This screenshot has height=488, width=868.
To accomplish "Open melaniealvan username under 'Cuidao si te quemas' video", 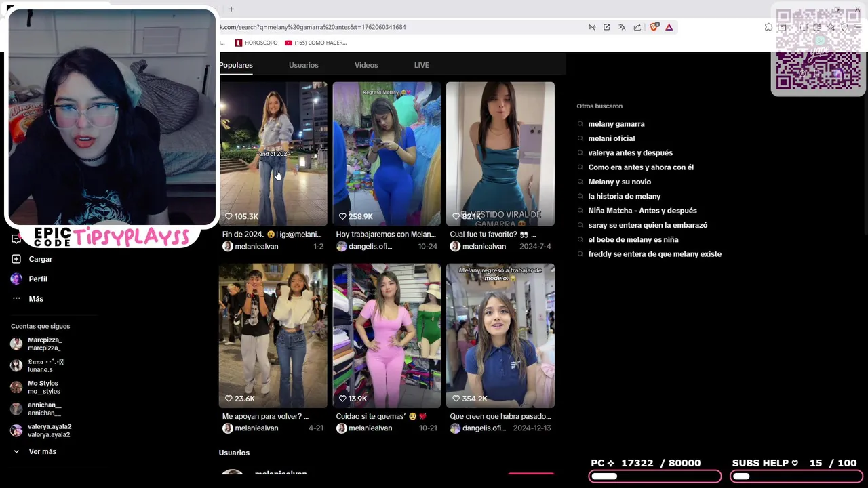I will (x=370, y=428).
